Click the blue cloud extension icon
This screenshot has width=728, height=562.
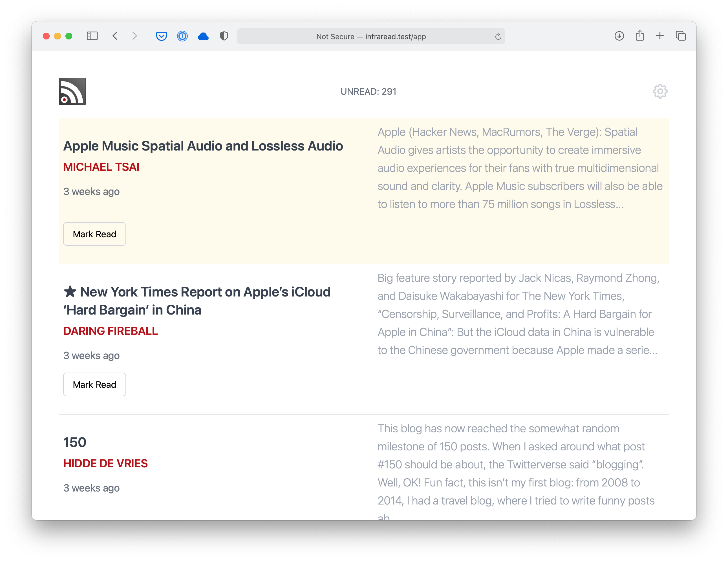[203, 36]
